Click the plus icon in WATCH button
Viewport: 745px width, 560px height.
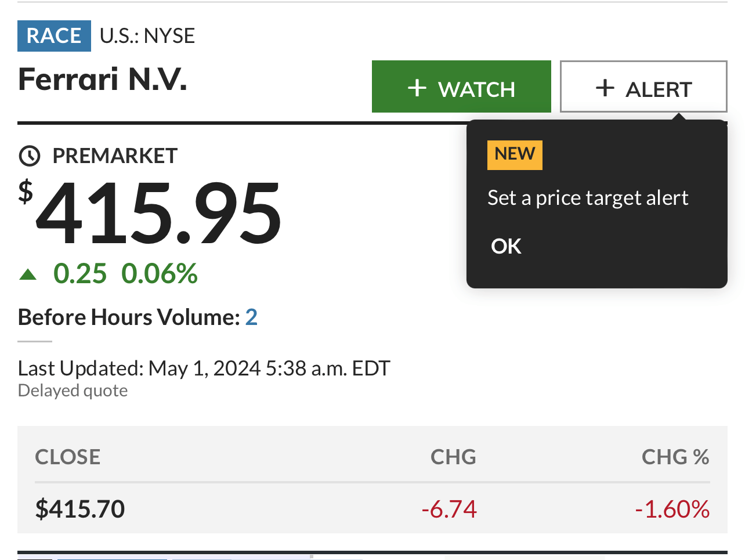click(417, 88)
